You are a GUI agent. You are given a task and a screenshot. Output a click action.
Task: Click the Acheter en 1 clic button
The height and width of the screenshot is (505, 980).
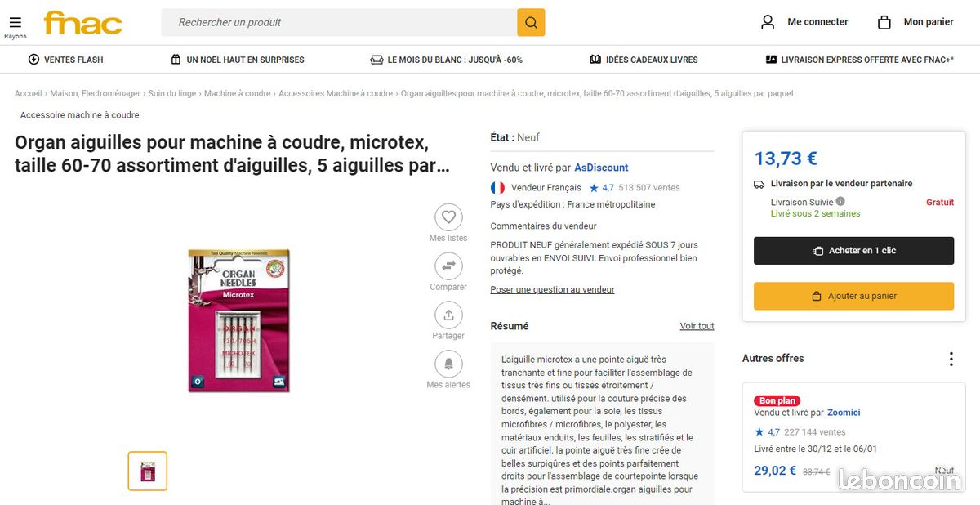(x=853, y=251)
